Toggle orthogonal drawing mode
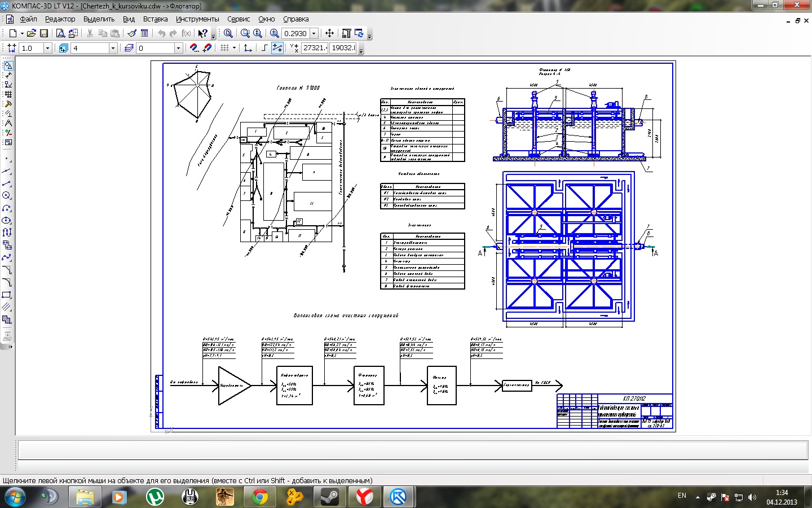812x508 pixels. pos(264,48)
